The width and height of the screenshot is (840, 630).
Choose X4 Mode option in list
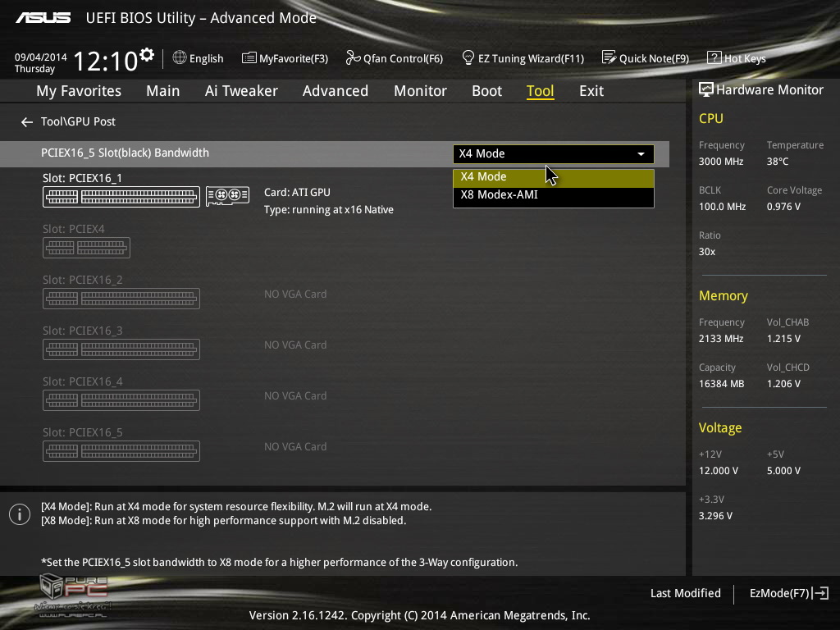[x=554, y=177]
